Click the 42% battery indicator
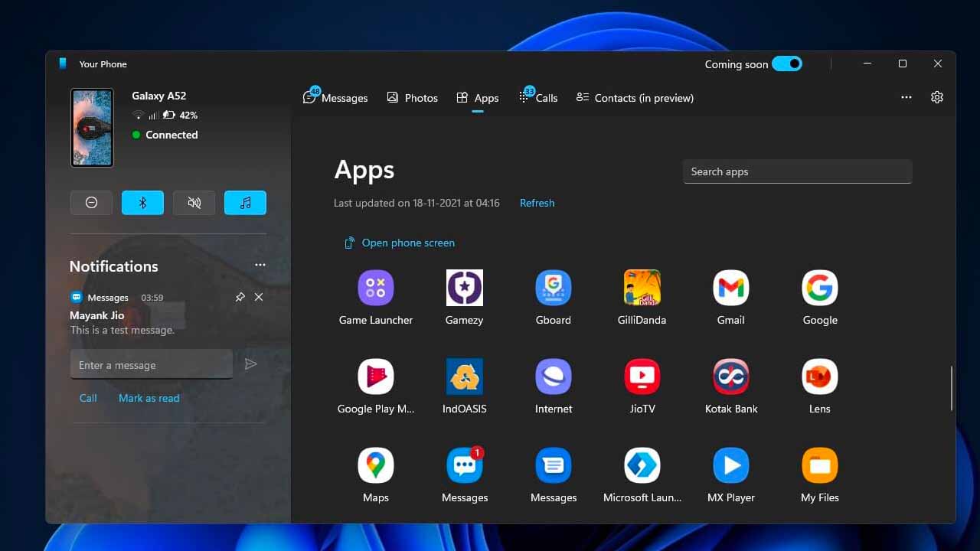 [x=181, y=115]
